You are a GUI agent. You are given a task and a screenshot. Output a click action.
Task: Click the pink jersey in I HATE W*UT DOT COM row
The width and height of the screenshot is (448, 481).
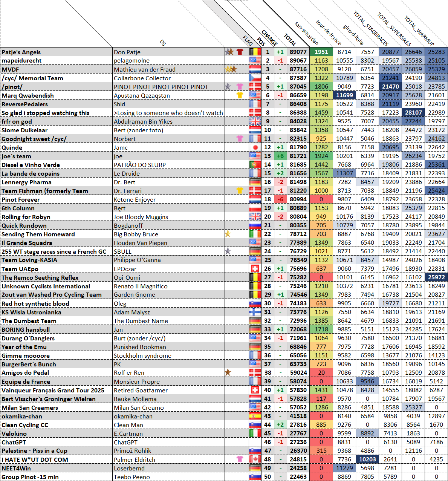tap(240, 460)
